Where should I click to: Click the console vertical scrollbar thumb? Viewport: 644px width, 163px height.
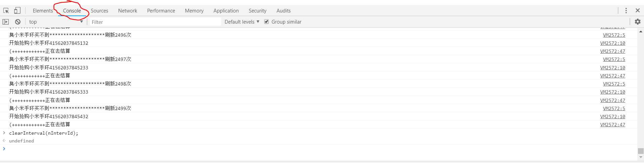[641, 151]
